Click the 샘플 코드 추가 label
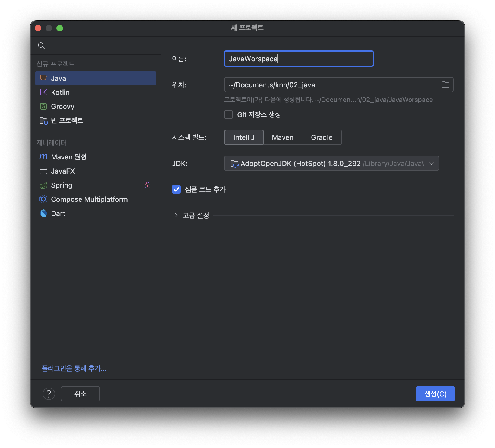 [205, 189]
